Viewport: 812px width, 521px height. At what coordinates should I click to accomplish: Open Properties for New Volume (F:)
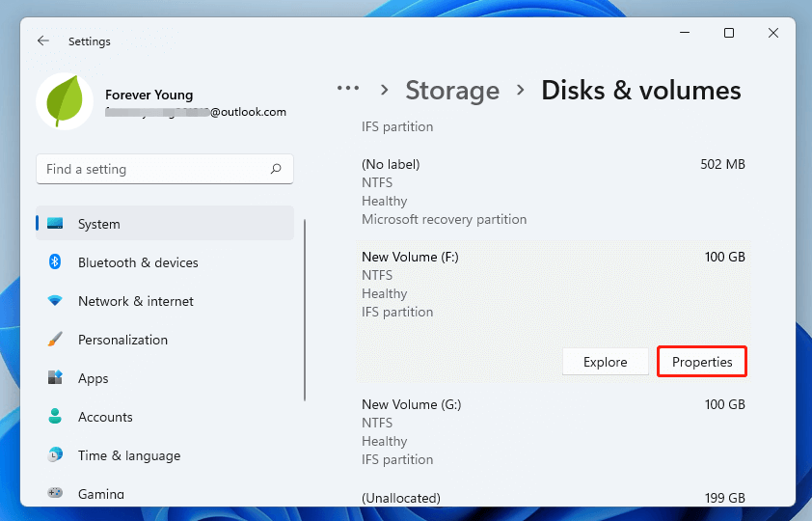tap(702, 362)
